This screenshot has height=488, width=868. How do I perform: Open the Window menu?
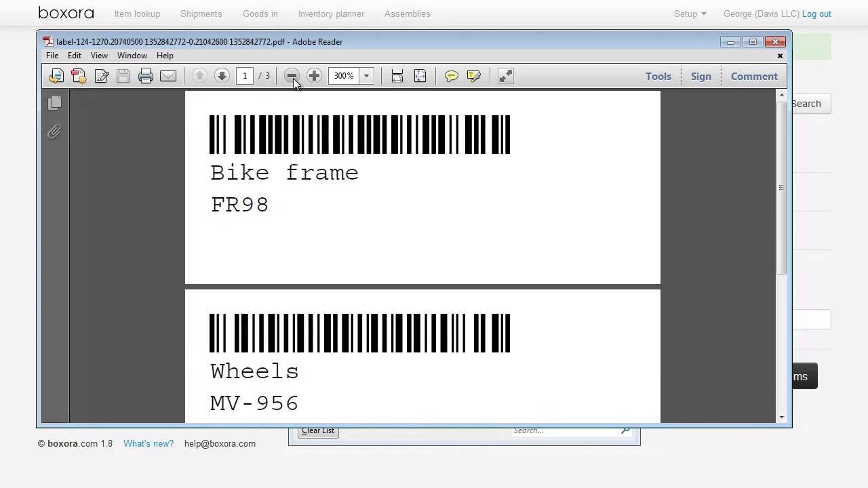tap(132, 56)
